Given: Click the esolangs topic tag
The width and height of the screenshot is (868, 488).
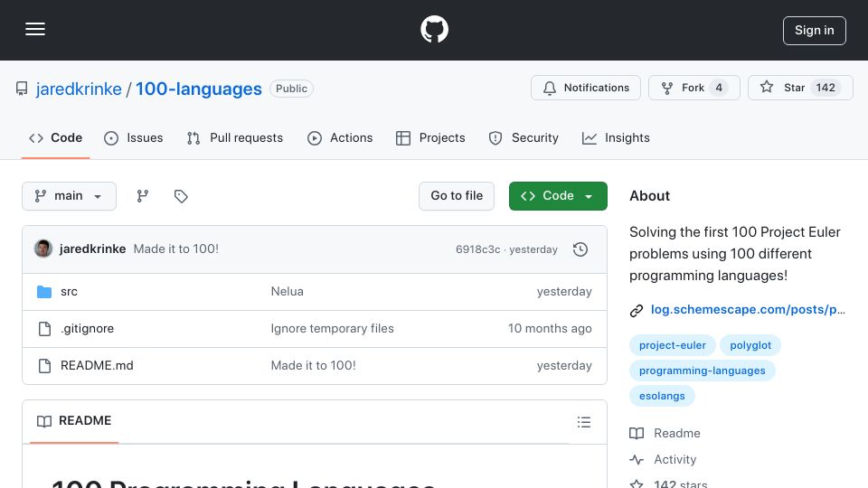Looking at the screenshot, I should [x=662, y=396].
